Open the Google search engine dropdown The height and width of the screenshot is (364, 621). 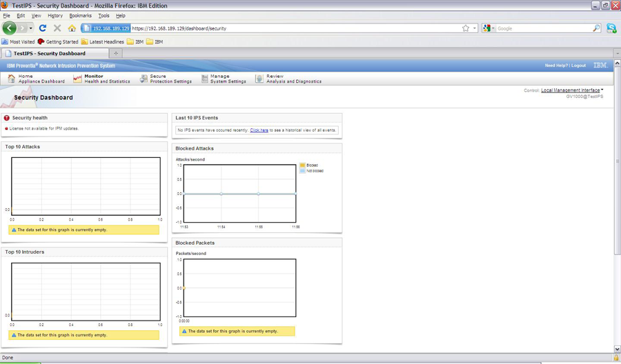point(489,28)
